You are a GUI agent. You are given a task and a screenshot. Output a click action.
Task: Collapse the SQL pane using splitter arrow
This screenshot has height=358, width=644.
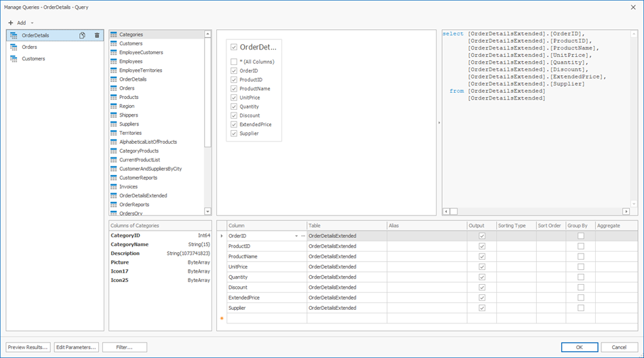coord(439,123)
